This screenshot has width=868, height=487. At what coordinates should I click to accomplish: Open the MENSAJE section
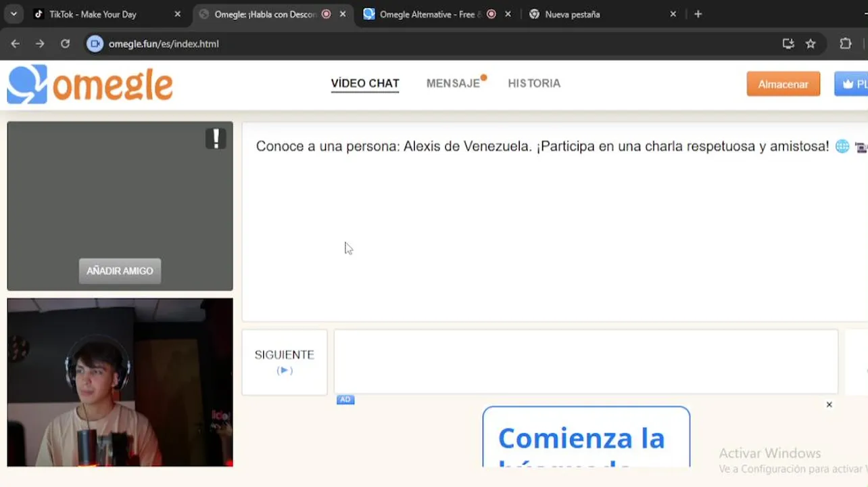tap(454, 84)
